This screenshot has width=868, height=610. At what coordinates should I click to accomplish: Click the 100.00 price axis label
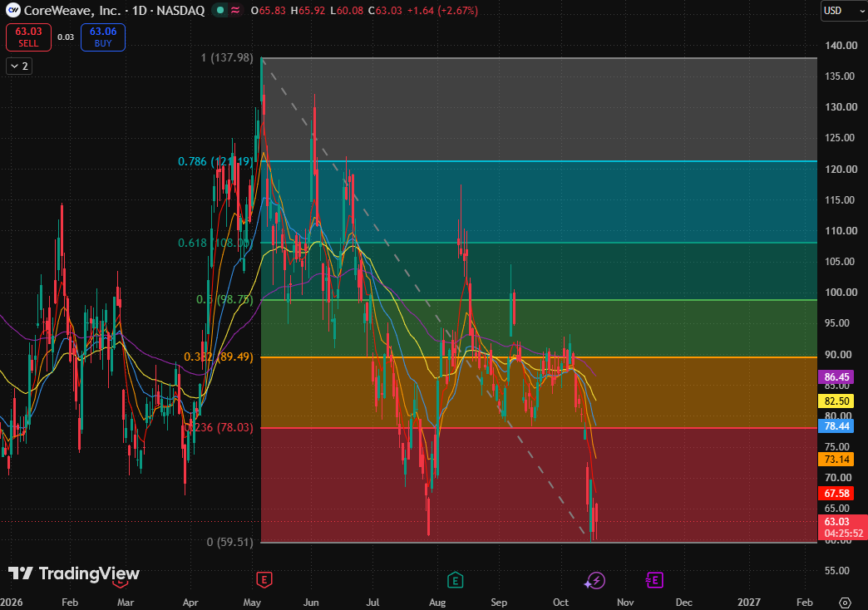pyautogui.click(x=841, y=293)
